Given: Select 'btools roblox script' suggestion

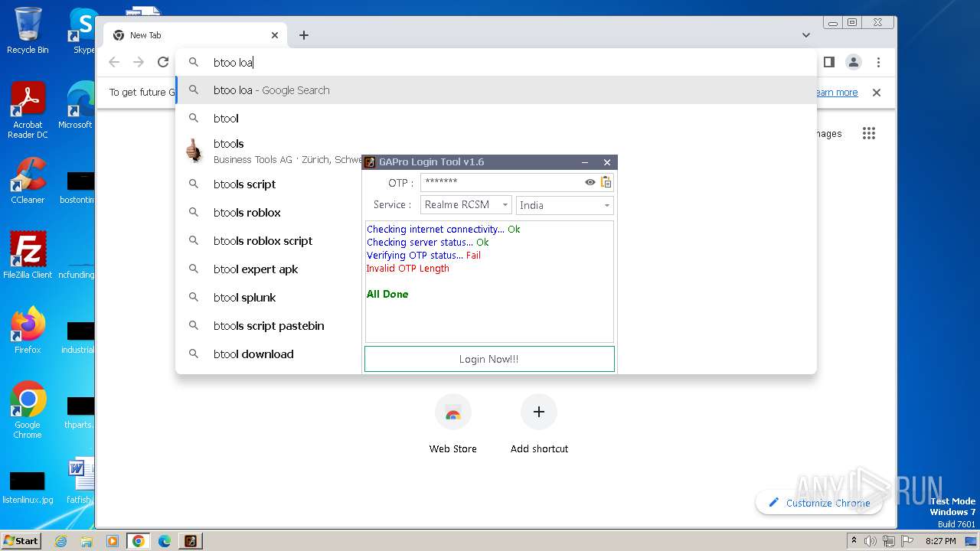Looking at the screenshot, I should 268,241.
